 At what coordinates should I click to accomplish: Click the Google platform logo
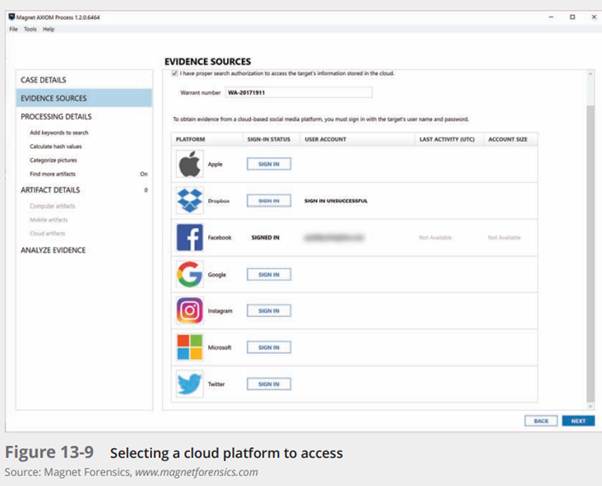coord(190,274)
